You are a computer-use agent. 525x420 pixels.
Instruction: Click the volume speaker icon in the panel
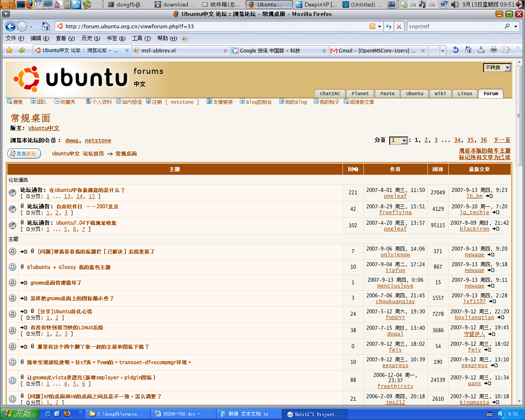coord(455,5)
